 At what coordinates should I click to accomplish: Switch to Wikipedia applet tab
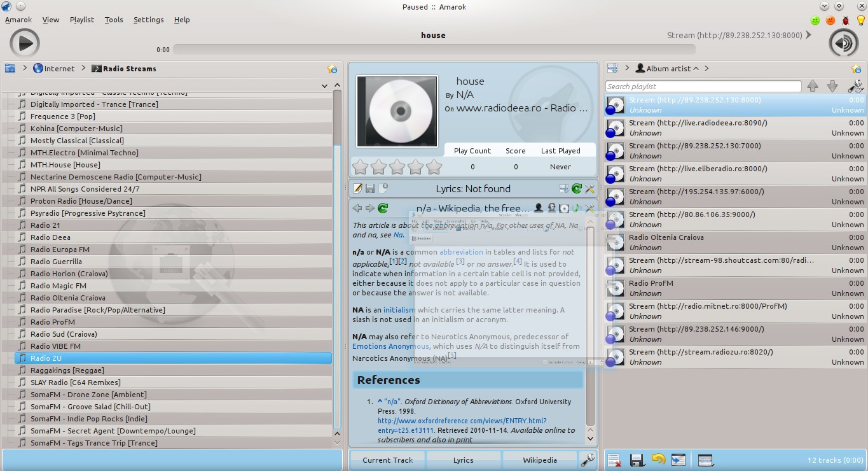pyautogui.click(x=540, y=460)
